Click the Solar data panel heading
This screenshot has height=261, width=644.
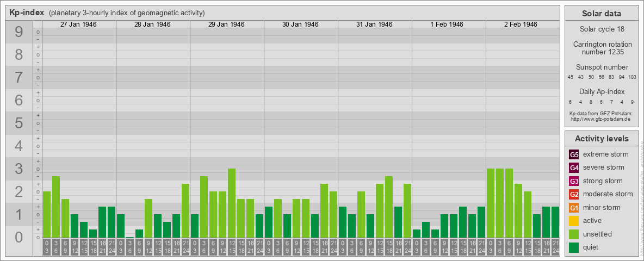tap(602, 14)
